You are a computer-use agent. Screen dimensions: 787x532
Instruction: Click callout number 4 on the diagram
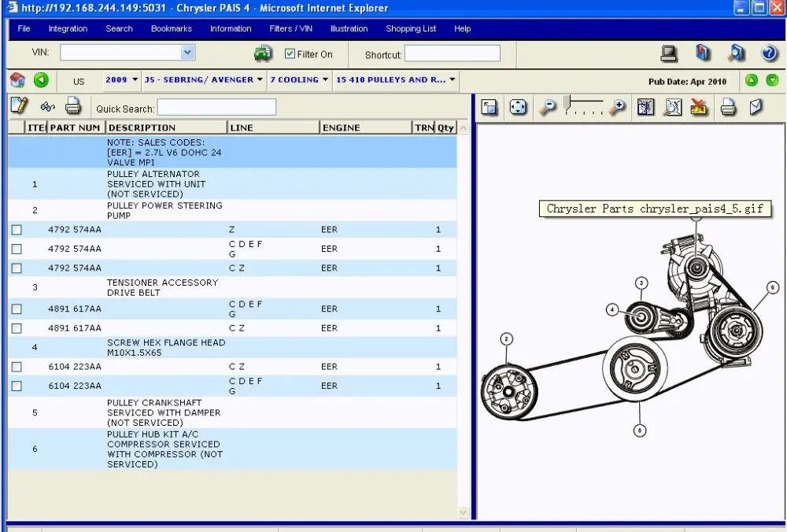tap(611, 309)
